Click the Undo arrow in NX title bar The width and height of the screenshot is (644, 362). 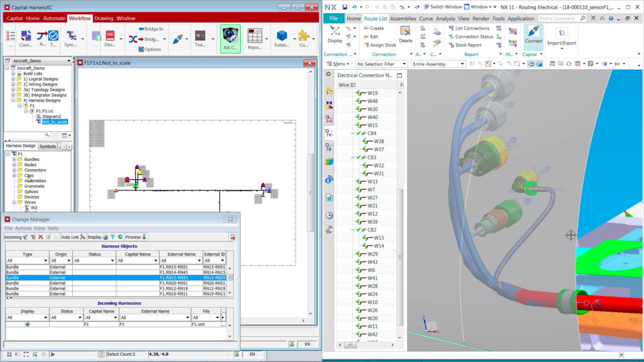point(354,7)
